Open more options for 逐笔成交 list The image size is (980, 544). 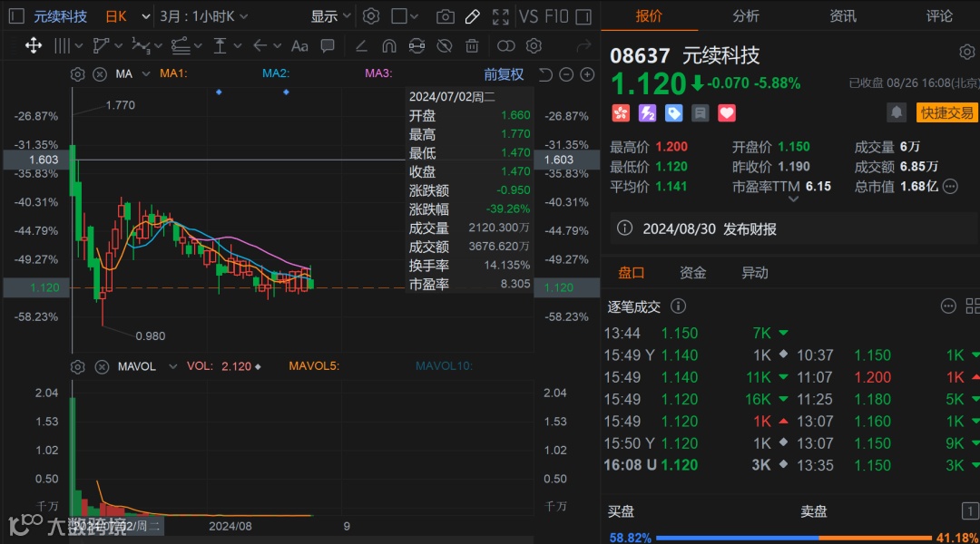[x=948, y=306]
